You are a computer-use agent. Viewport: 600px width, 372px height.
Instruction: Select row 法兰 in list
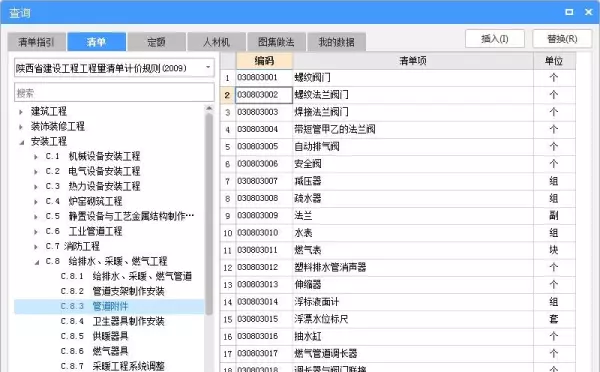(x=398, y=215)
